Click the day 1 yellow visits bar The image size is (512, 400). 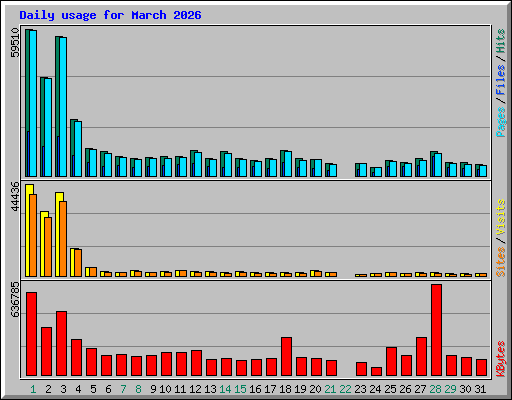tap(28, 230)
